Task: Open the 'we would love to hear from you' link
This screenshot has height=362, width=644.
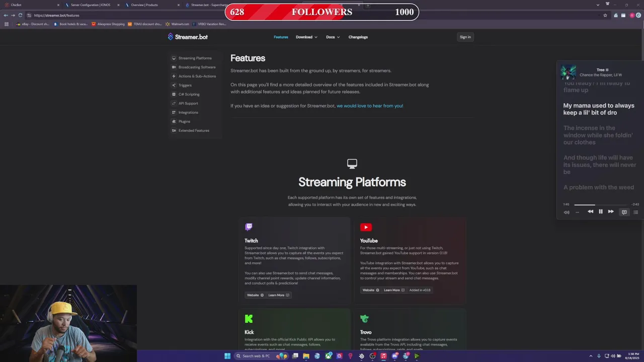Action: 370,106
